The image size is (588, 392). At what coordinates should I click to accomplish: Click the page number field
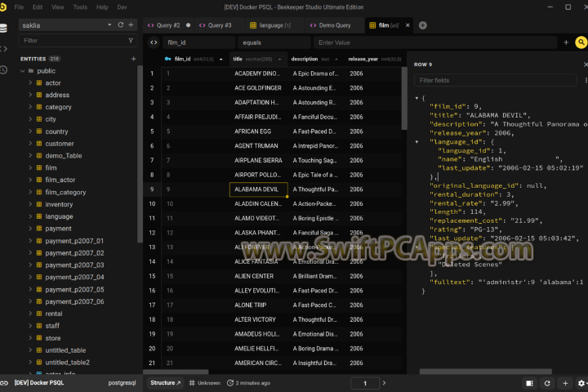364,383
